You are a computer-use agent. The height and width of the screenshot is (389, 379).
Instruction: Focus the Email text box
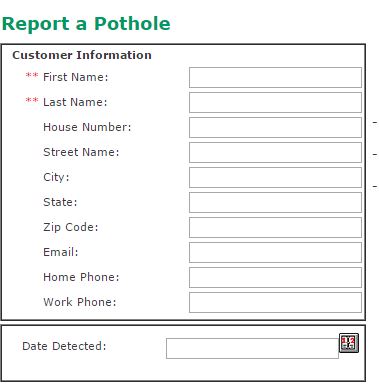coord(275,252)
